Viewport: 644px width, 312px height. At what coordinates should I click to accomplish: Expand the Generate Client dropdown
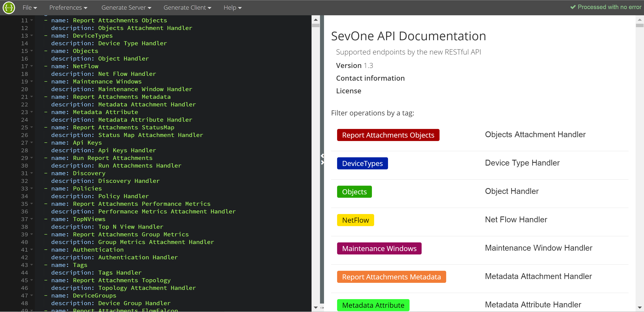[187, 7]
